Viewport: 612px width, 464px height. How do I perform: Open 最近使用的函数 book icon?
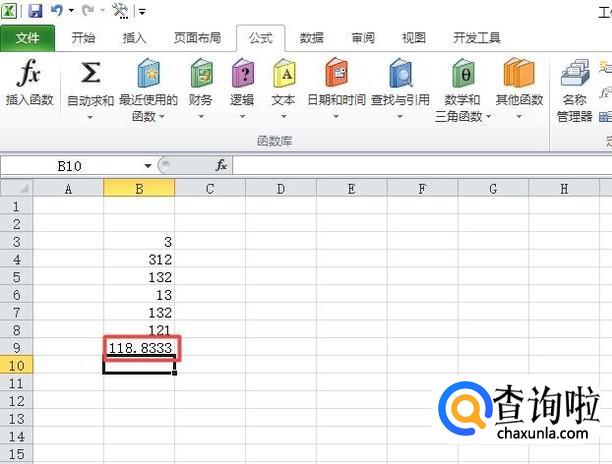click(149, 73)
